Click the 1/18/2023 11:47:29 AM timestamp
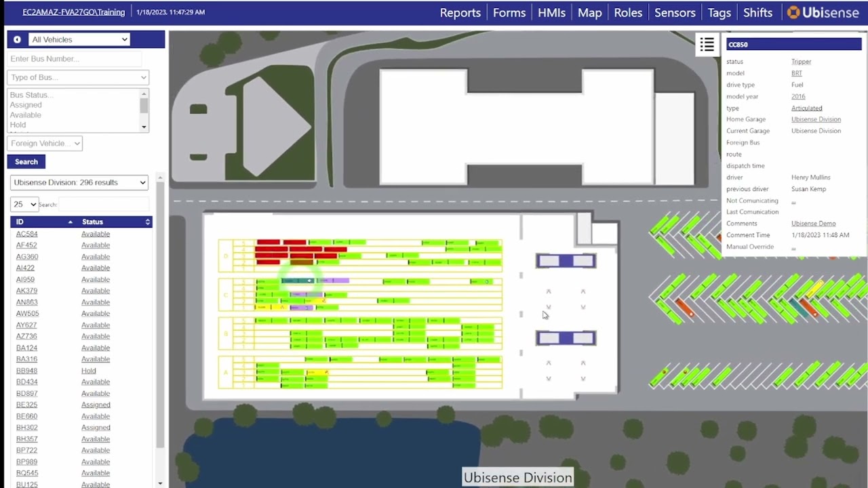 point(170,12)
